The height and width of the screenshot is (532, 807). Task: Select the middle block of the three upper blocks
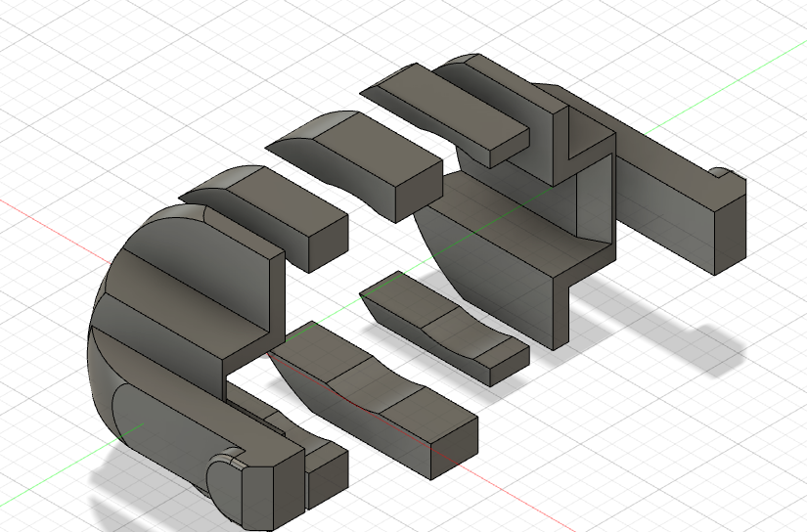click(355, 164)
